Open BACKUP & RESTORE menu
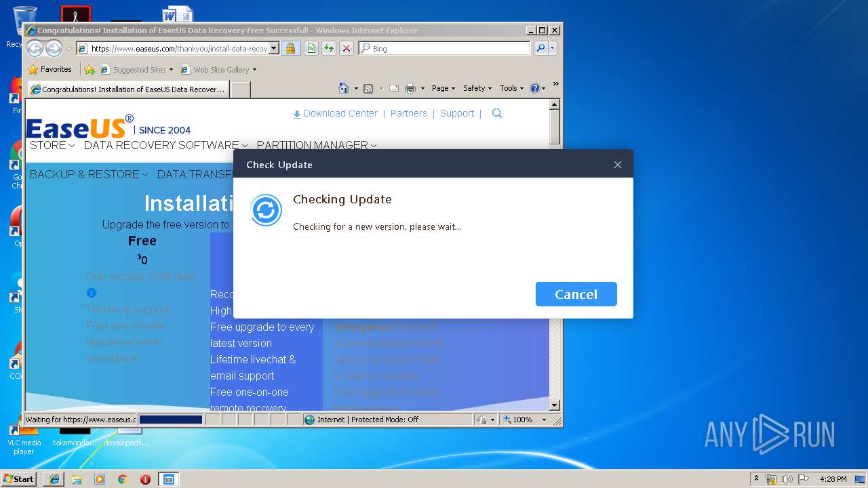 coord(89,174)
